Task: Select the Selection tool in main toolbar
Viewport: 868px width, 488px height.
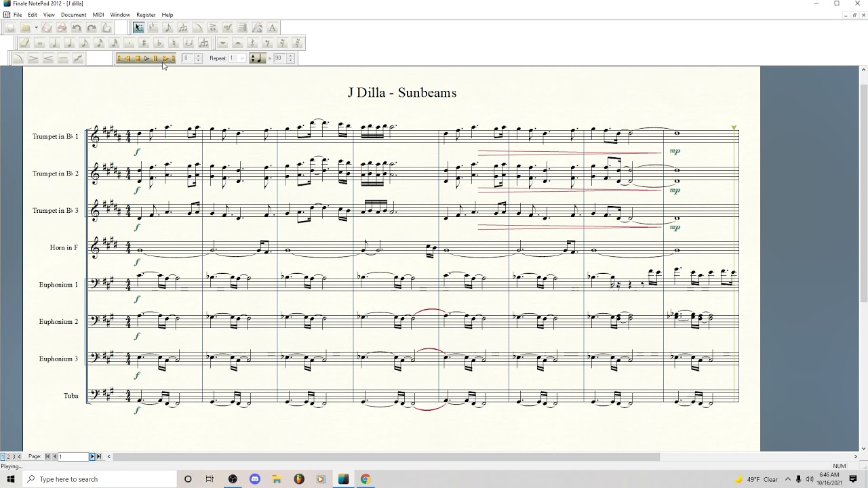Action: [x=138, y=28]
